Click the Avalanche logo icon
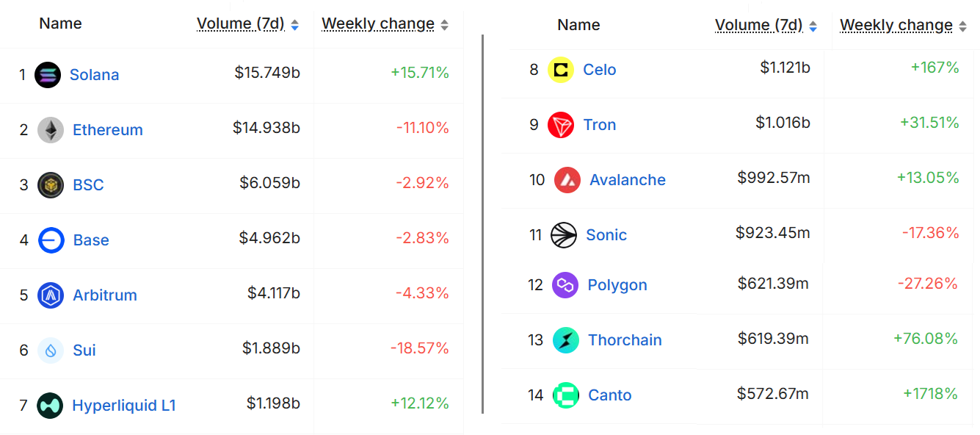The width and height of the screenshot is (980, 435). pyautogui.click(x=567, y=180)
